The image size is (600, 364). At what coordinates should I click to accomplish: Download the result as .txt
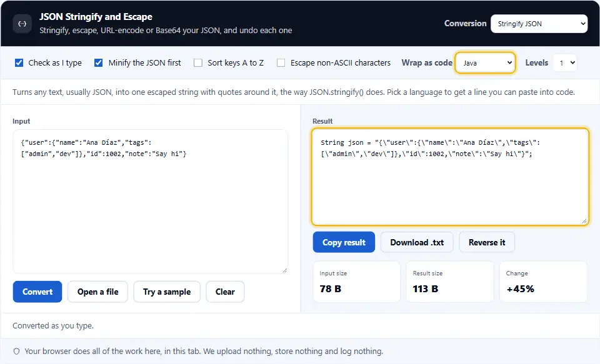(x=417, y=242)
